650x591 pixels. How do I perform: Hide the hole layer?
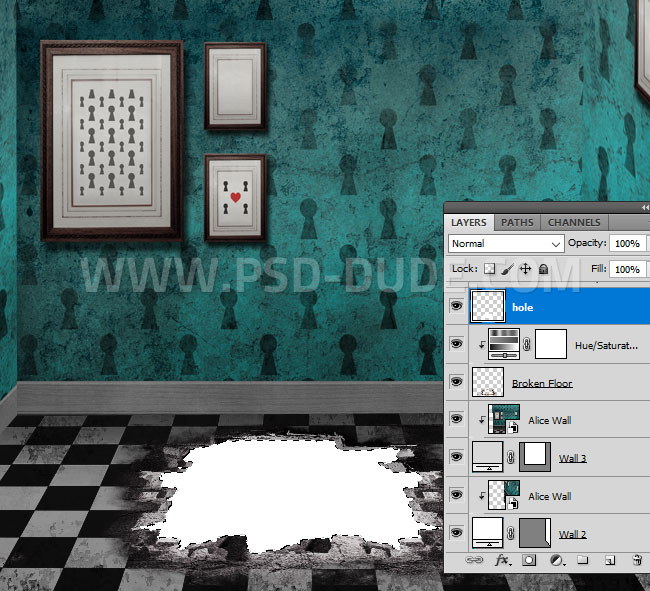[x=457, y=307]
